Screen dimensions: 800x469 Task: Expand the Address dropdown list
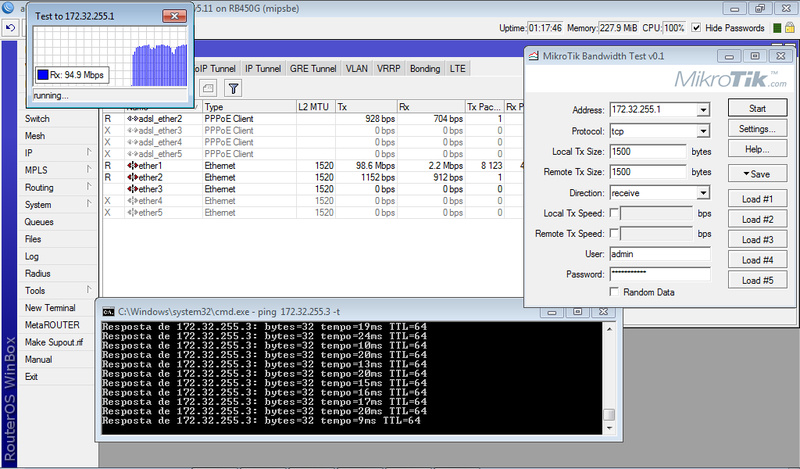click(x=703, y=109)
